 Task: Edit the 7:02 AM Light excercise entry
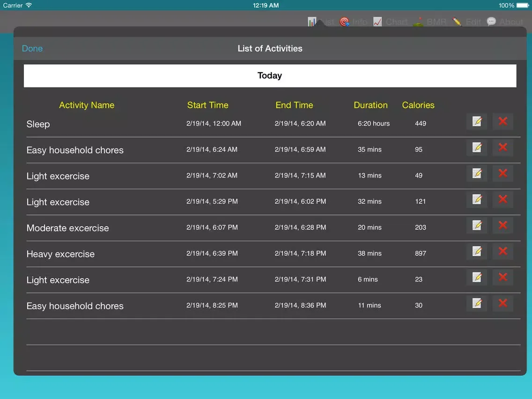point(477,173)
